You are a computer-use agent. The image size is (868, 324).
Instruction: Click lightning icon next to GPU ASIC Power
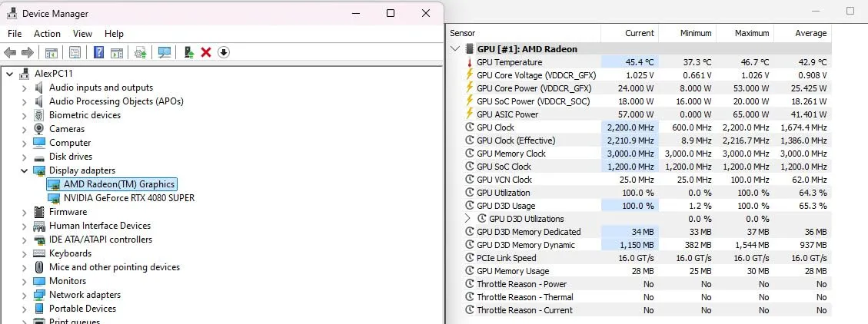pyautogui.click(x=470, y=114)
